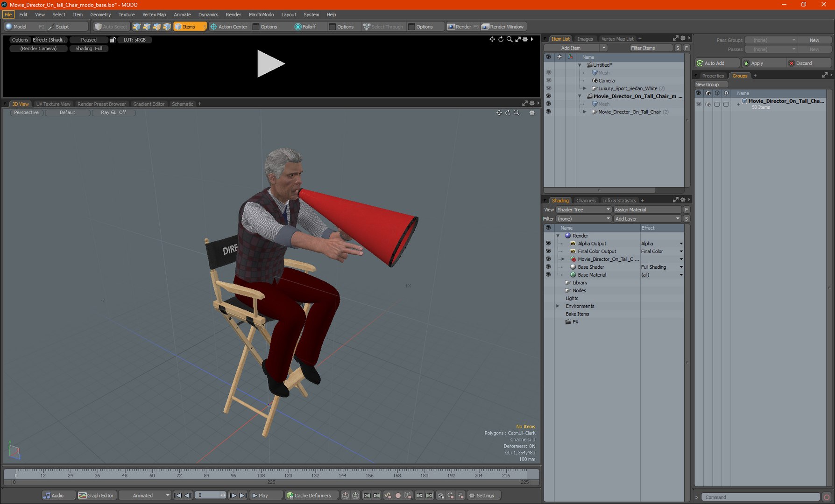Click render preview zoom magnifier icon
The image size is (835, 504).
coord(509,39)
